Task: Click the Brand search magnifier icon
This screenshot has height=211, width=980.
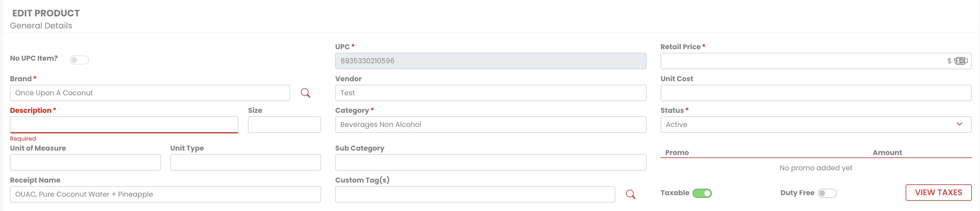Action: [306, 93]
